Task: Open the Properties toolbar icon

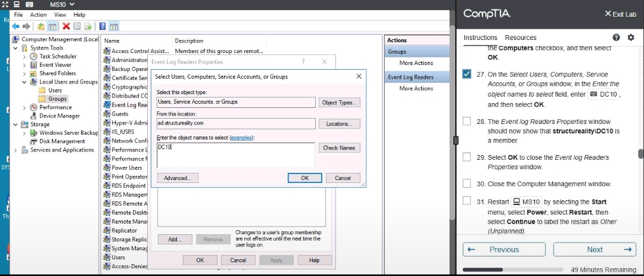Action: 77,27
